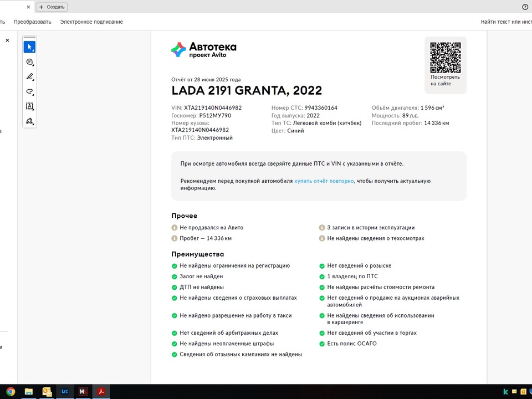Viewport: 532px width, 399px height.
Task: Click the mail envelope tray icon
Action: pos(514,392)
